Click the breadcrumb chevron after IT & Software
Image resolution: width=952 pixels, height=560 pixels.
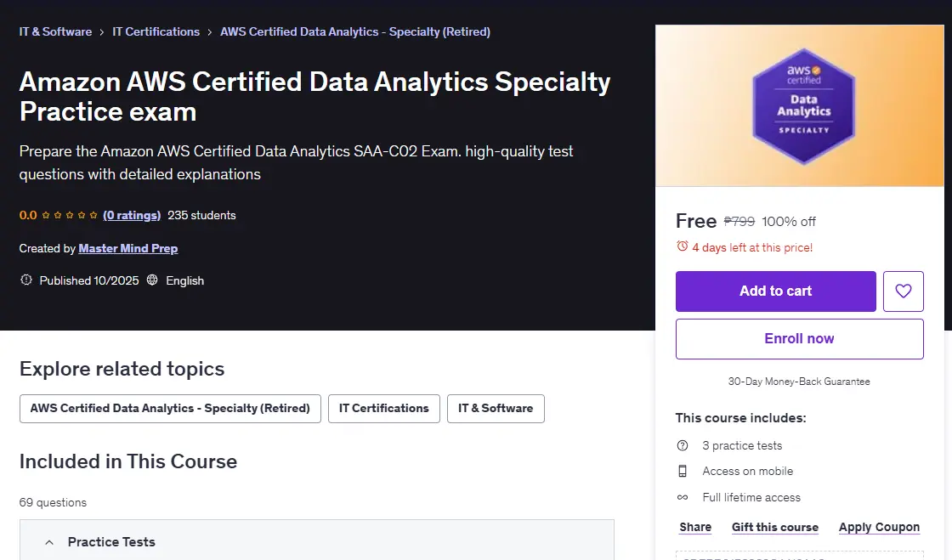pos(102,32)
